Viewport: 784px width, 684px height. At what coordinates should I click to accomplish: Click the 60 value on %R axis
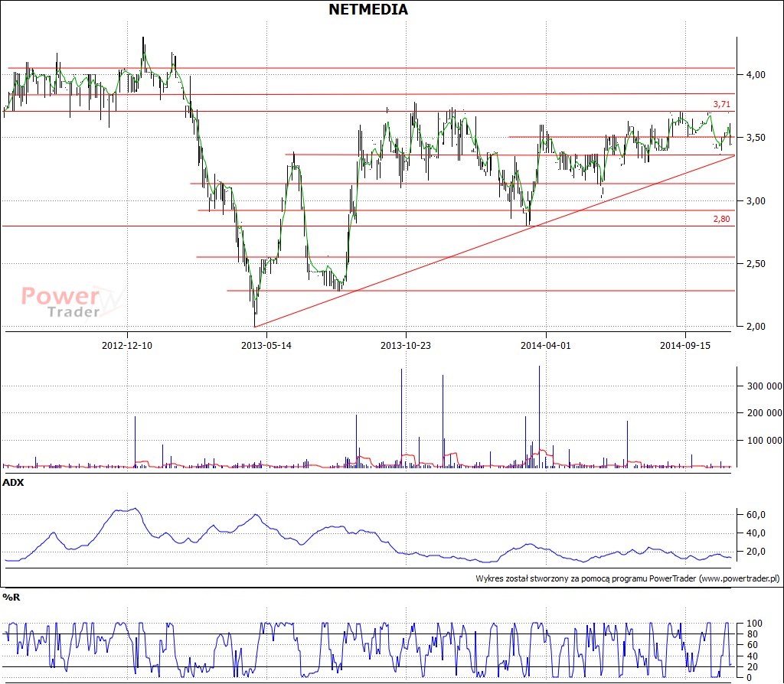752,645
